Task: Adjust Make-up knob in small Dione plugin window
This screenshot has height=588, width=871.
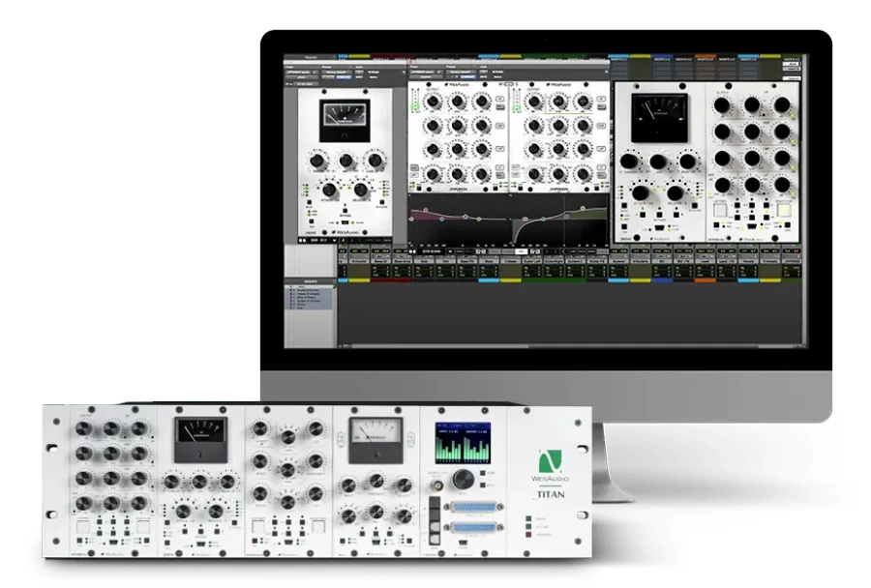Action: tap(375, 161)
